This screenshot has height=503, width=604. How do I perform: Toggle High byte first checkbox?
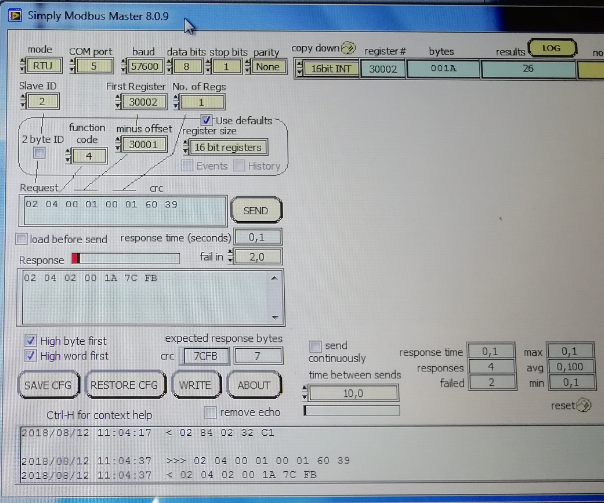click(x=30, y=340)
